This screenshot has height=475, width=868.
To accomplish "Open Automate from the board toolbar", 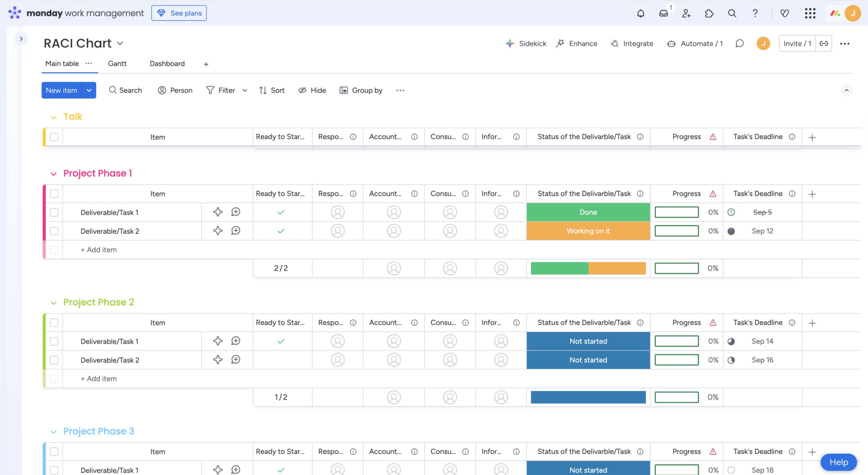I will pos(695,43).
